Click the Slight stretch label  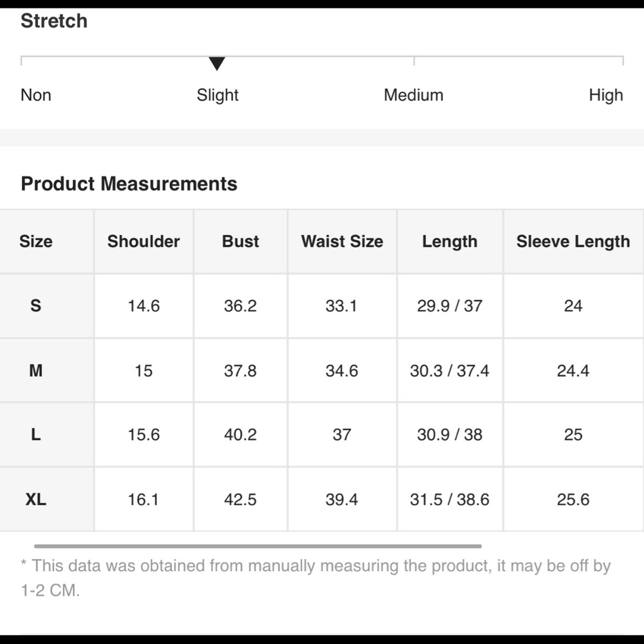[x=217, y=95]
